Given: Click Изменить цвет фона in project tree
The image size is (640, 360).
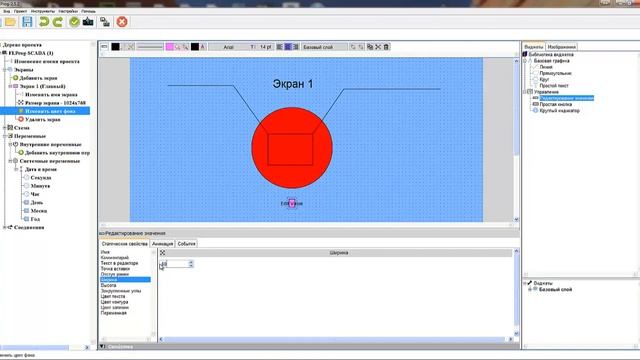Looking at the screenshot, I should coord(50,111).
